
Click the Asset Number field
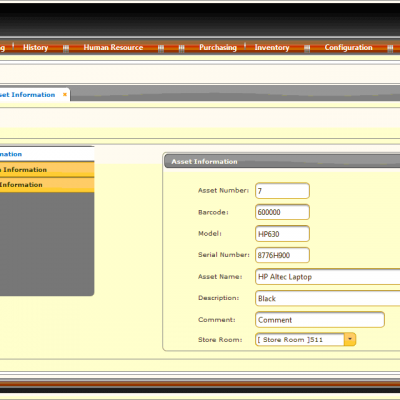coord(282,191)
